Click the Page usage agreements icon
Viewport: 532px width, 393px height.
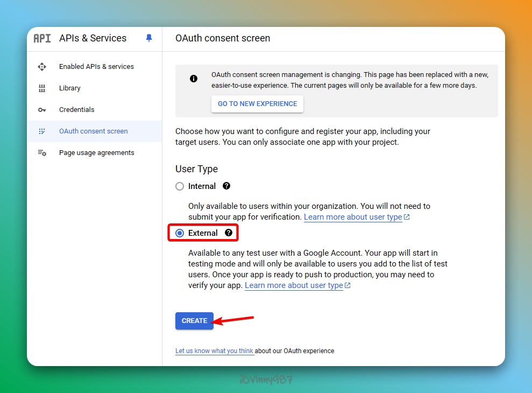[x=42, y=153]
